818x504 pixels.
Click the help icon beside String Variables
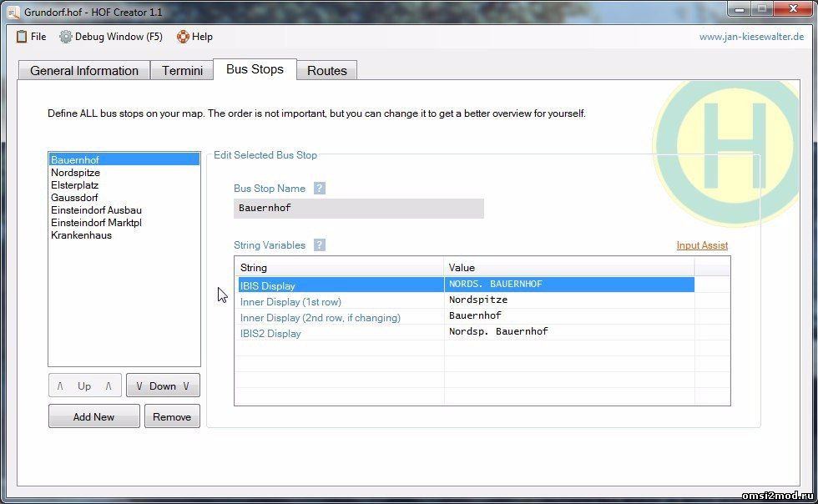[319, 245]
